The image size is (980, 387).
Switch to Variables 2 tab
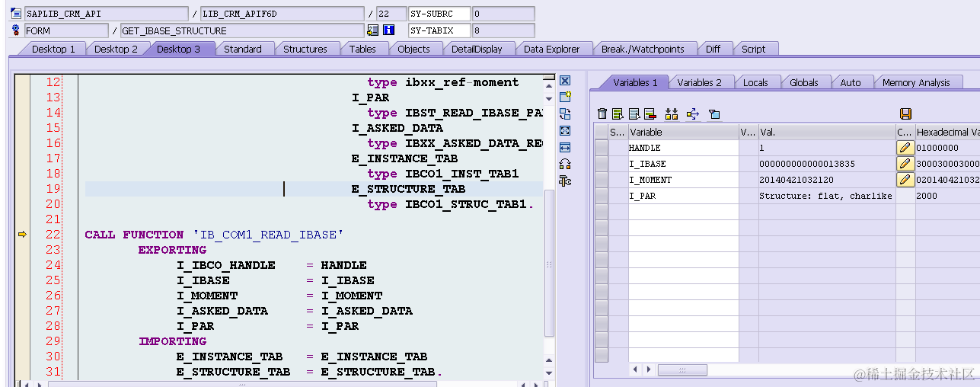point(699,82)
